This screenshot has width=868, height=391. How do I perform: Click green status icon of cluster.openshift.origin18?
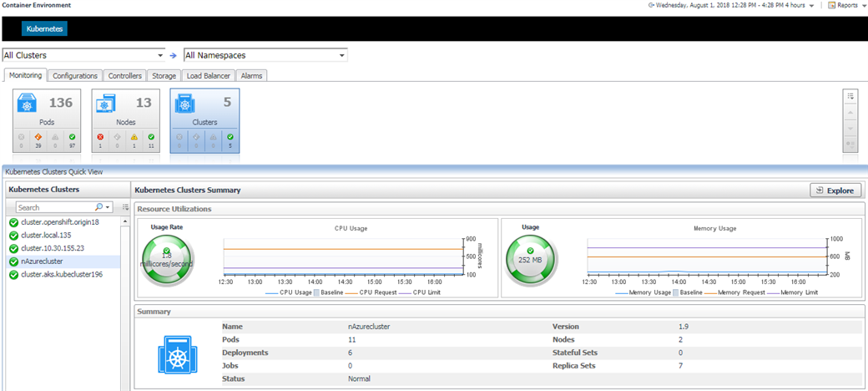point(14,222)
